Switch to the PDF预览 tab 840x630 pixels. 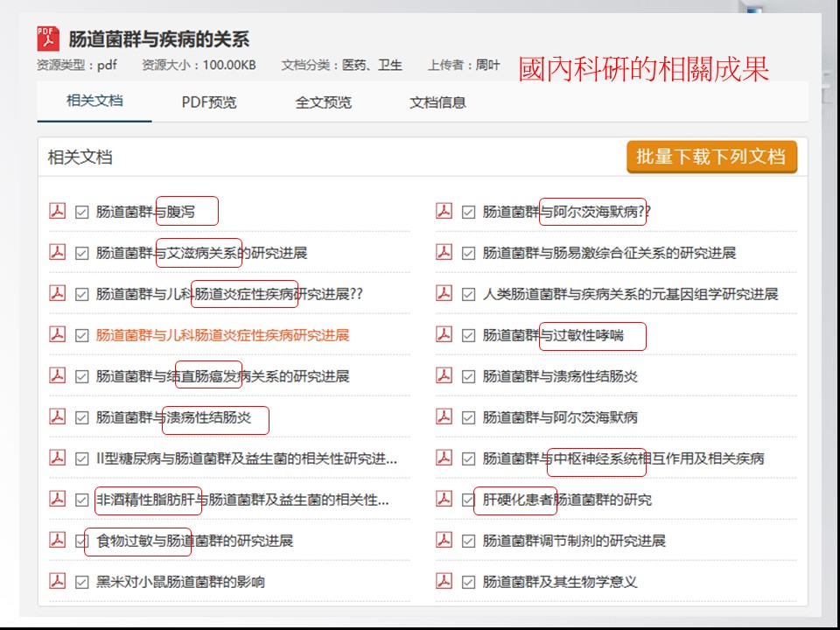tap(209, 102)
